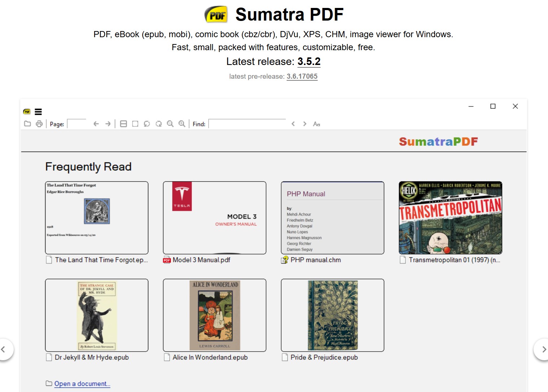Click the file icon beside The Land That Time Forgot
Viewport: 548px width, 392px height.
49,260
